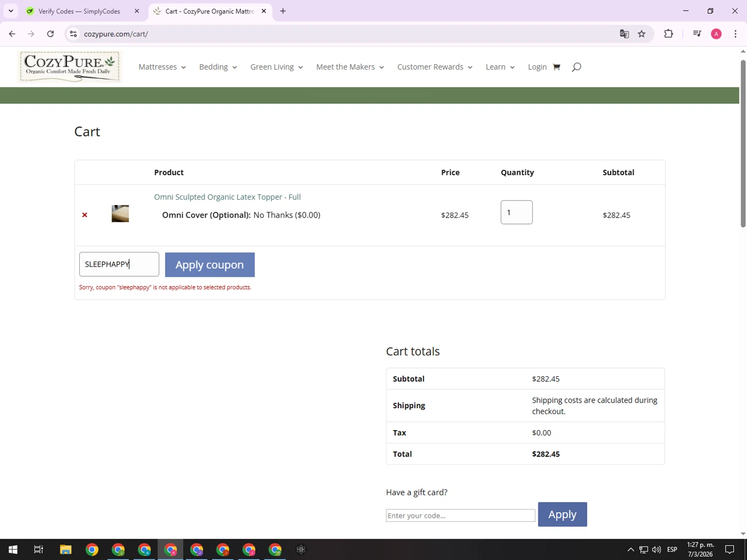Click the ESP language indicator in tray
Viewport: 747px width, 560px height.
point(672,550)
